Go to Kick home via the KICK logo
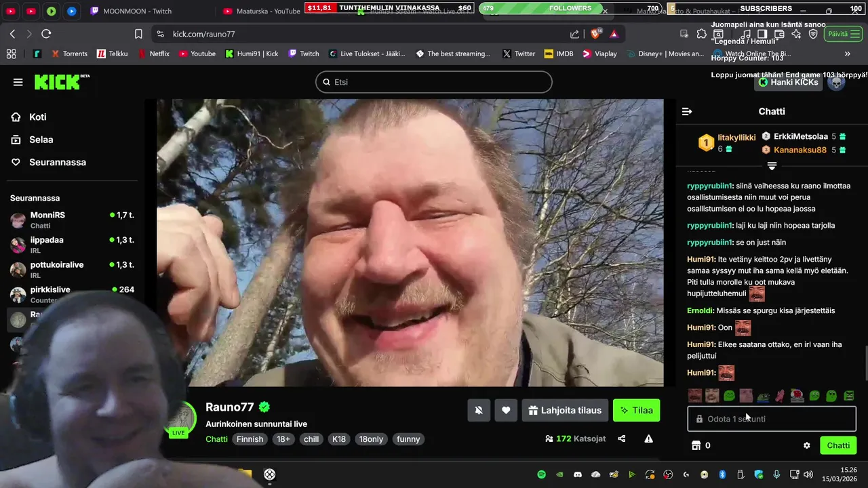The width and height of the screenshot is (868, 488). [62, 82]
